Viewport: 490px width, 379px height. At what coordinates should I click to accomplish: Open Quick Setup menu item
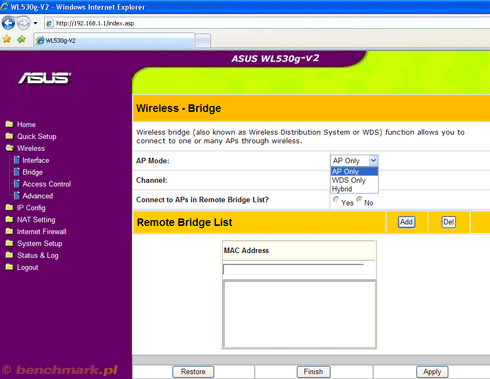tap(37, 136)
